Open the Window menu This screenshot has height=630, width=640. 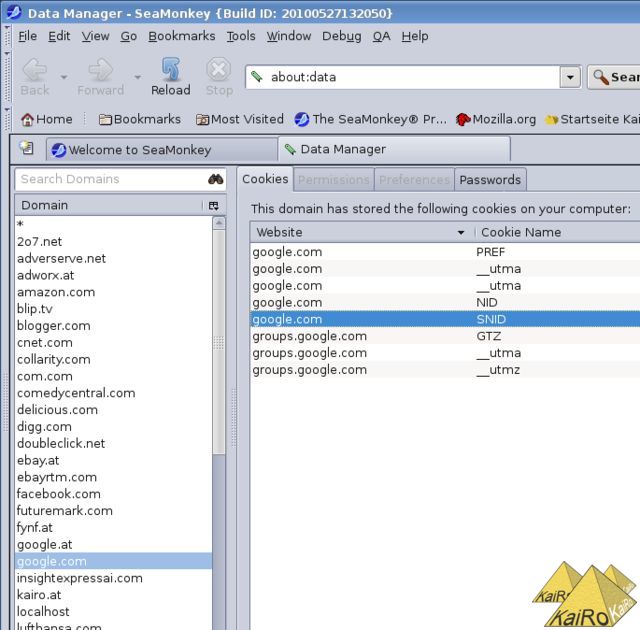(289, 36)
